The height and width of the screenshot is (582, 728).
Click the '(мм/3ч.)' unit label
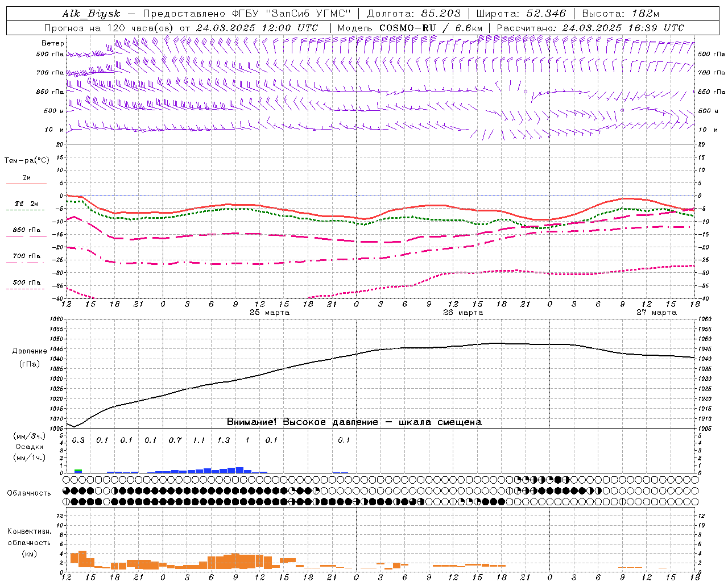tap(30, 436)
